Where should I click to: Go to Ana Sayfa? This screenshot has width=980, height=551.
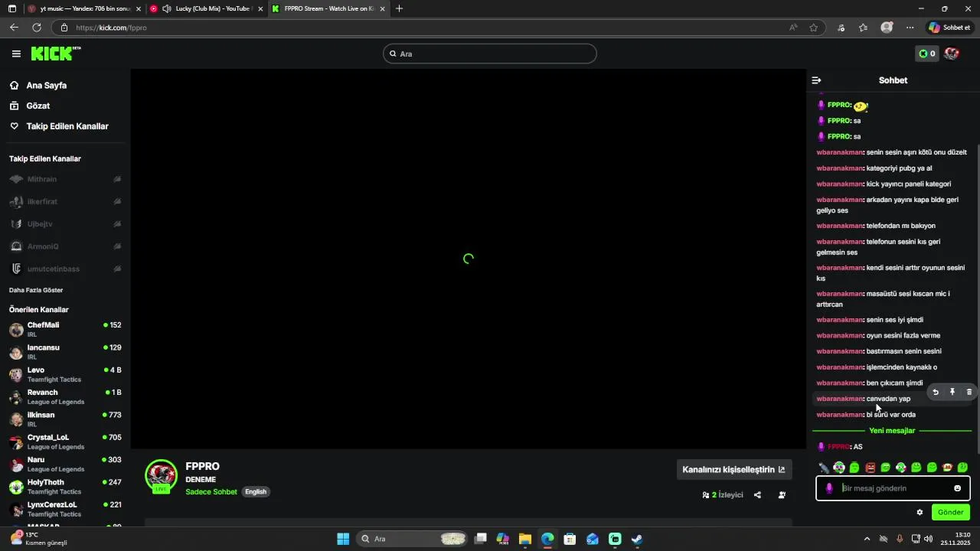coord(46,86)
